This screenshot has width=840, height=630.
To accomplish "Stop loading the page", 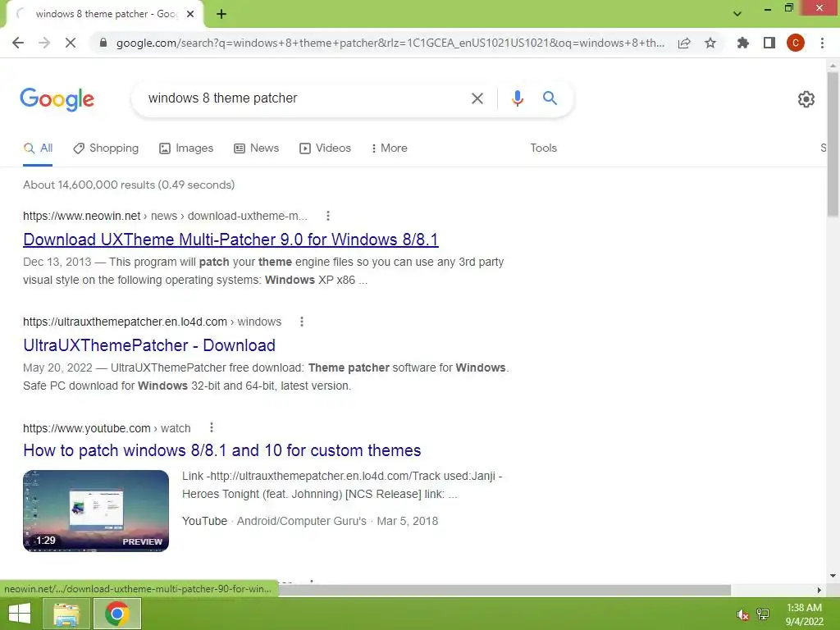I will [71, 43].
